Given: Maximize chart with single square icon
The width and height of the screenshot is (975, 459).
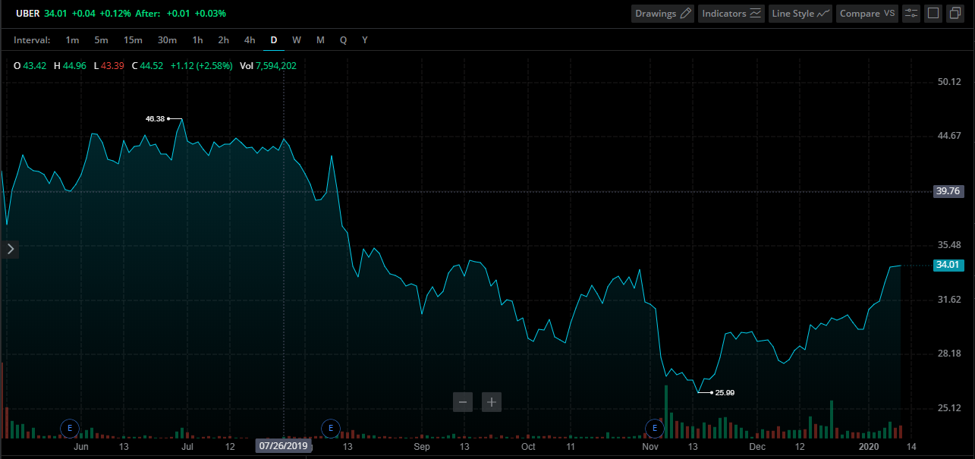Looking at the screenshot, I should tap(933, 13).
